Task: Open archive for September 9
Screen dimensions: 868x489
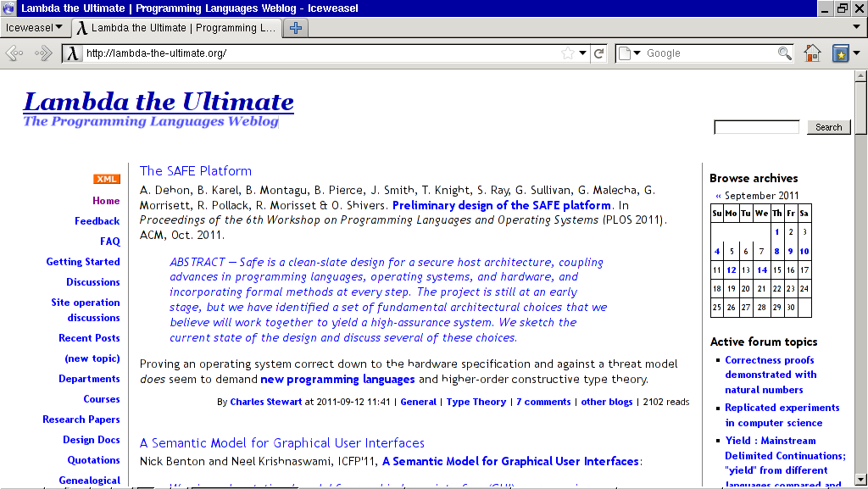Action: pyautogui.click(x=791, y=251)
